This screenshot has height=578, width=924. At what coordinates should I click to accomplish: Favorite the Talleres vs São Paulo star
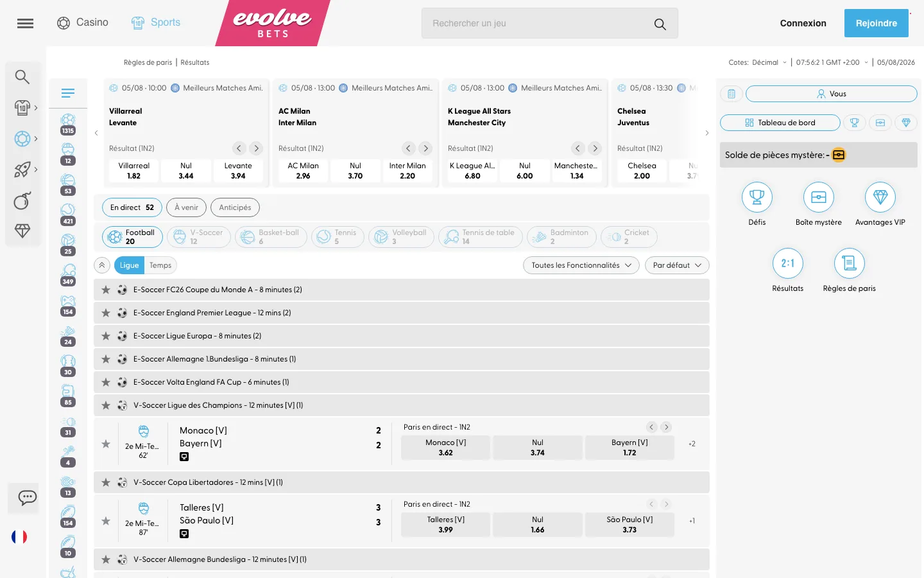(106, 521)
